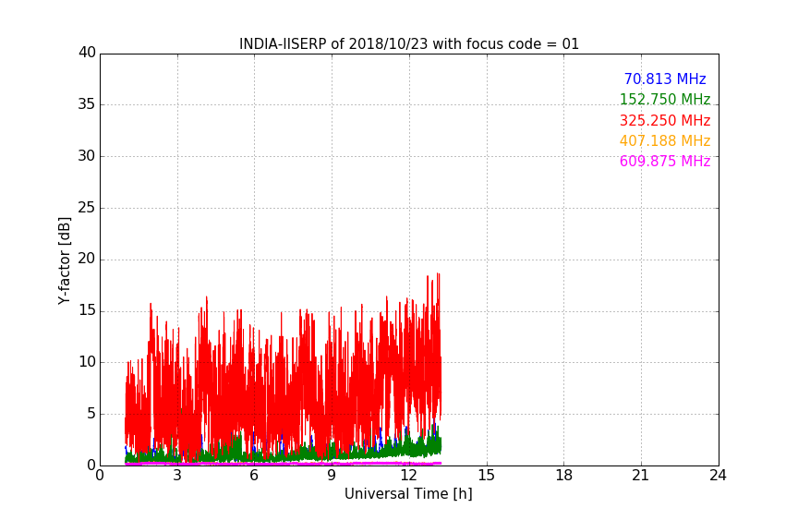Click the x-axis tick value 12
Screen dimensions: 798x532
(408, 476)
